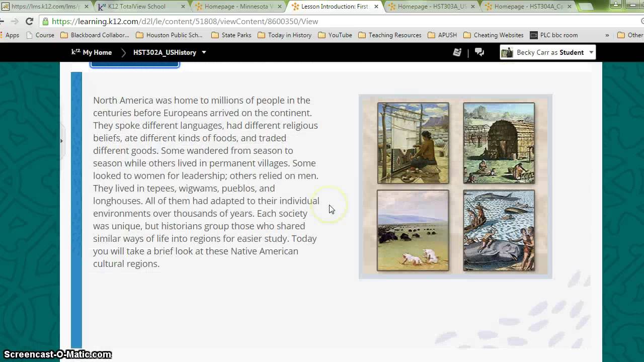This screenshot has width=644, height=362.
Task: Click the buffalo plains painting
Action: (x=413, y=230)
